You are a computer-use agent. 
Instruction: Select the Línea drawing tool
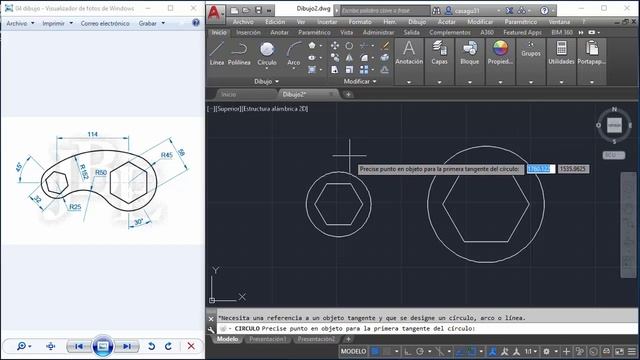(217, 53)
